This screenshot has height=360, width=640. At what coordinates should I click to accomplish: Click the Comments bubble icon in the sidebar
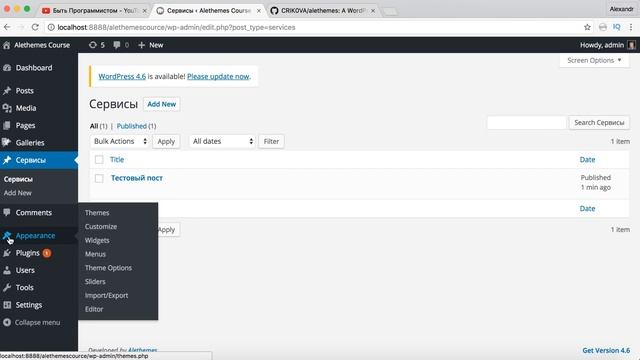coord(7,212)
